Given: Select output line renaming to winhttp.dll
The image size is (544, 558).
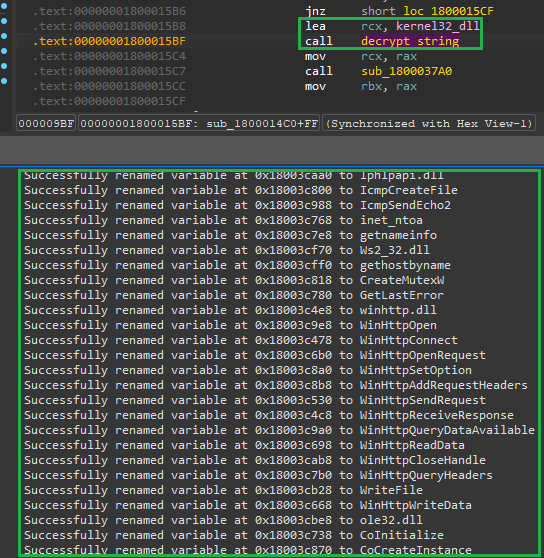Looking at the screenshot, I should pyautogui.click(x=231, y=310).
